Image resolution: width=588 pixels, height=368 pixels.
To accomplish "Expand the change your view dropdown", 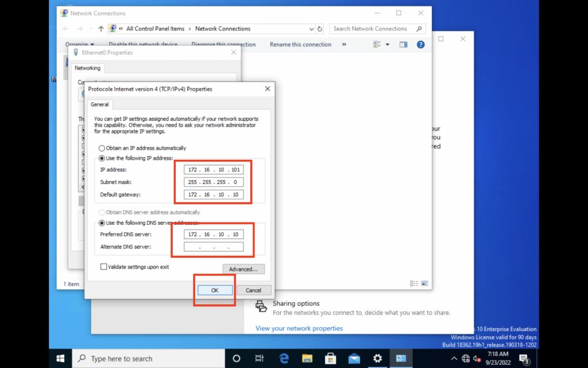I will point(388,44).
